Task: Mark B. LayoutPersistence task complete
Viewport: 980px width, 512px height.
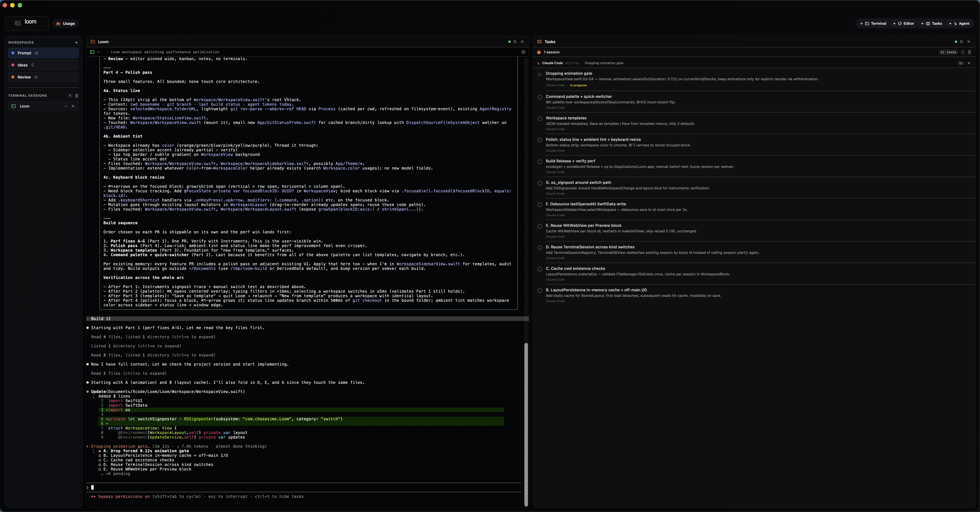Action: click(540, 291)
